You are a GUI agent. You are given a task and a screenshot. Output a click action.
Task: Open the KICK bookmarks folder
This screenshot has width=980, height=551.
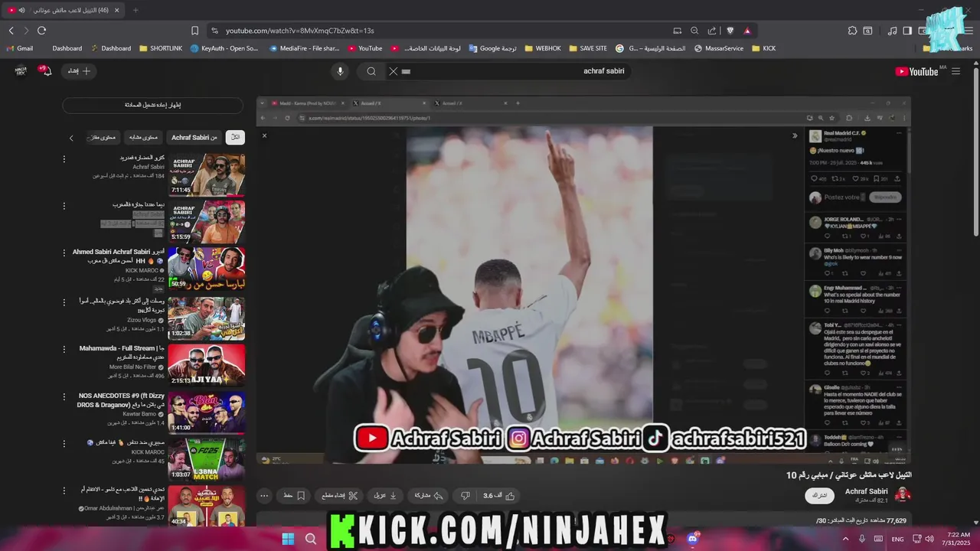(763, 48)
